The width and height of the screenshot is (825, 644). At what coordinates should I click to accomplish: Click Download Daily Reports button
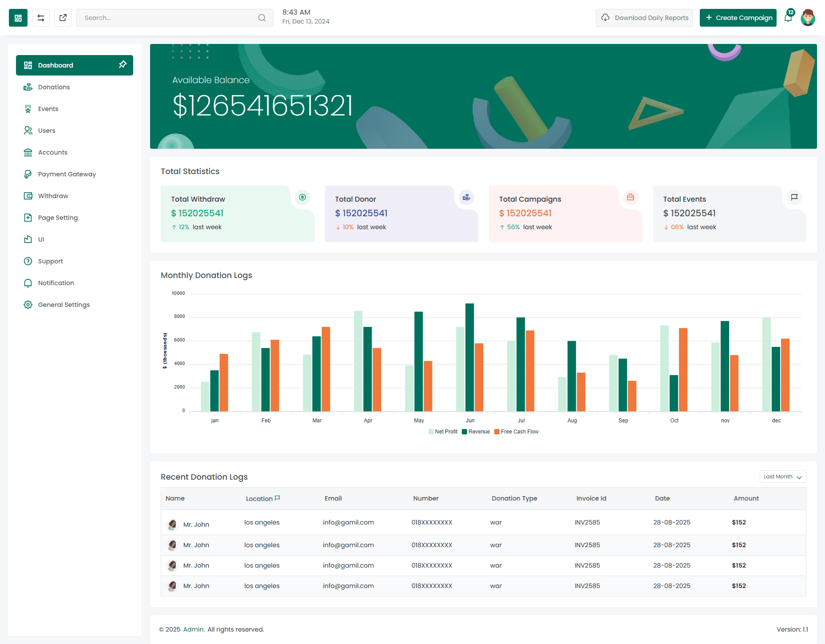(644, 18)
